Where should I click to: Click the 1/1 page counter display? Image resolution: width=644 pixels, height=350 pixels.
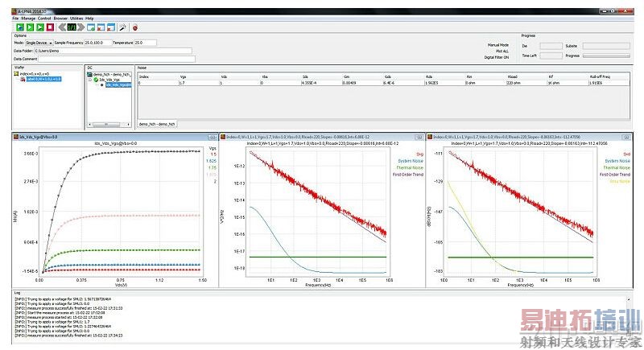72,27
